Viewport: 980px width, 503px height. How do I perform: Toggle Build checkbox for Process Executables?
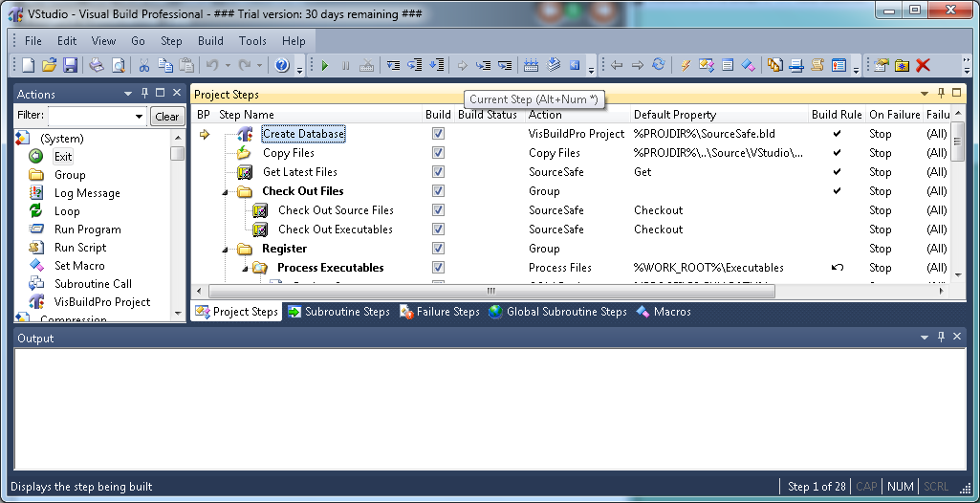(438, 268)
